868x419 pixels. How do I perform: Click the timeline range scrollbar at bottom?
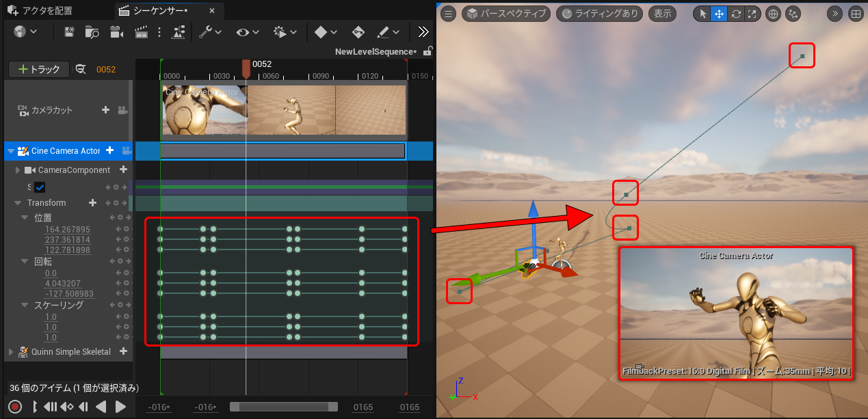284,407
